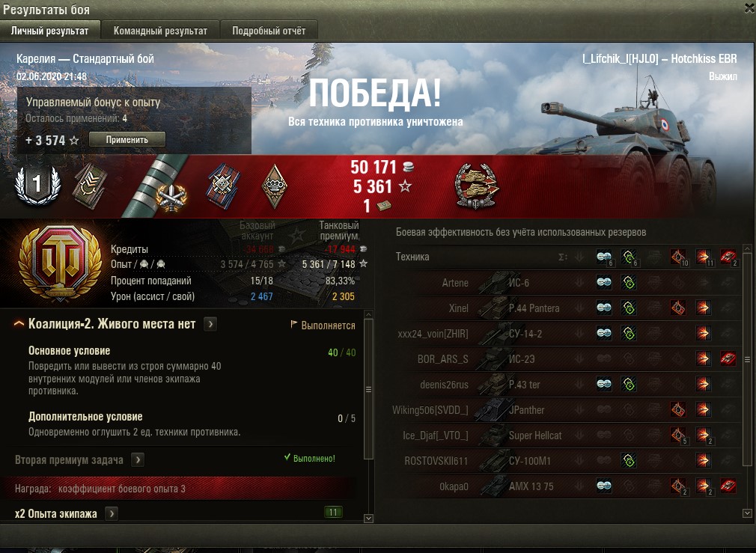756x553 pixels.
Task: Switch to the Командный результат tab
Action: click(160, 31)
